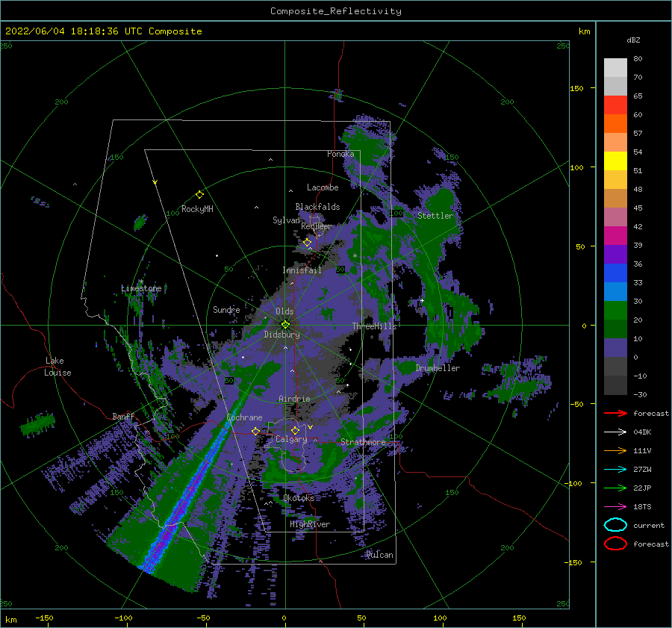Click the Cochrane city label
672x628 pixels.
pos(244,417)
